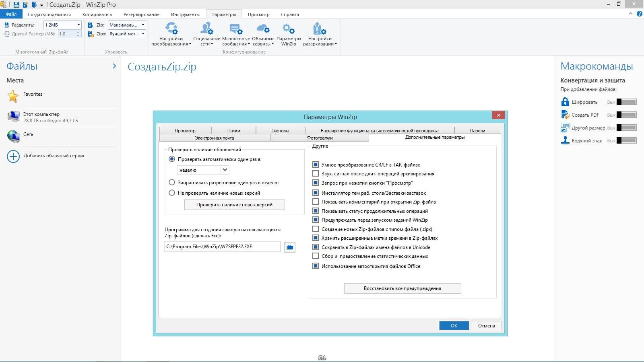Click the save icon in quick access toolbar
This screenshot has width=644, height=362.
[16, 5]
